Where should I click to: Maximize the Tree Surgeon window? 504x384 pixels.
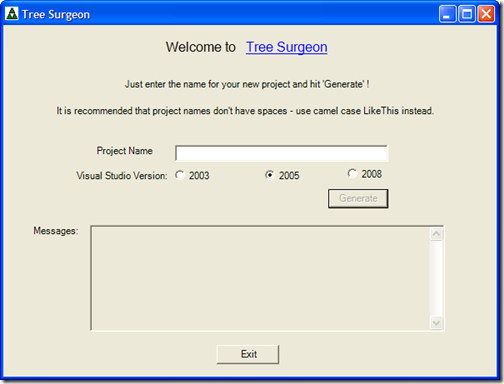(467, 14)
